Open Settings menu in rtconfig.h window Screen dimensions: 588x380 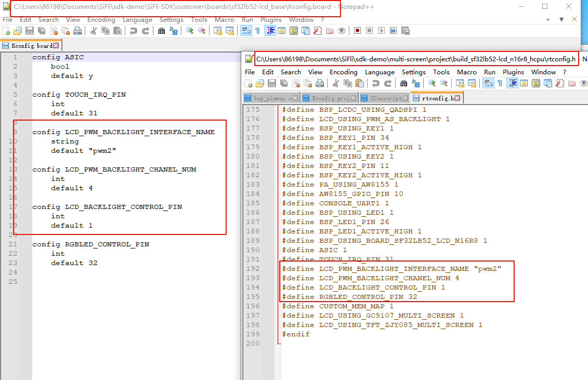pyautogui.click(x=414, y=72)
